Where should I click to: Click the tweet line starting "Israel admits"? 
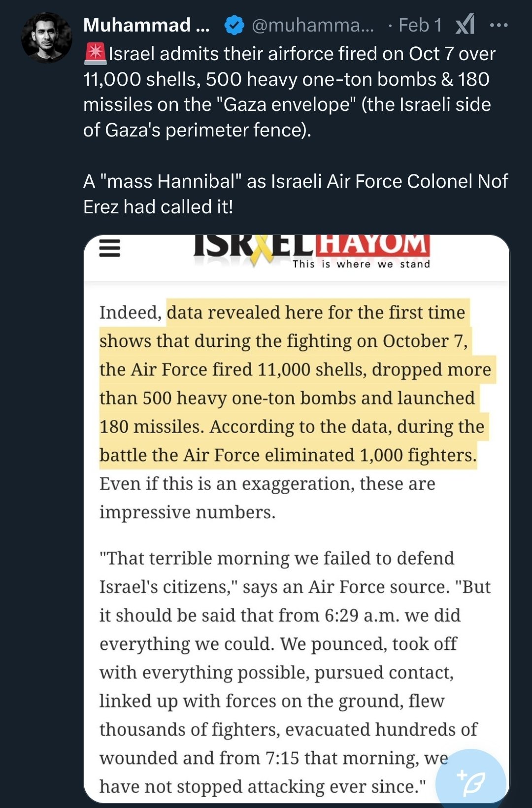coord(301,54)
